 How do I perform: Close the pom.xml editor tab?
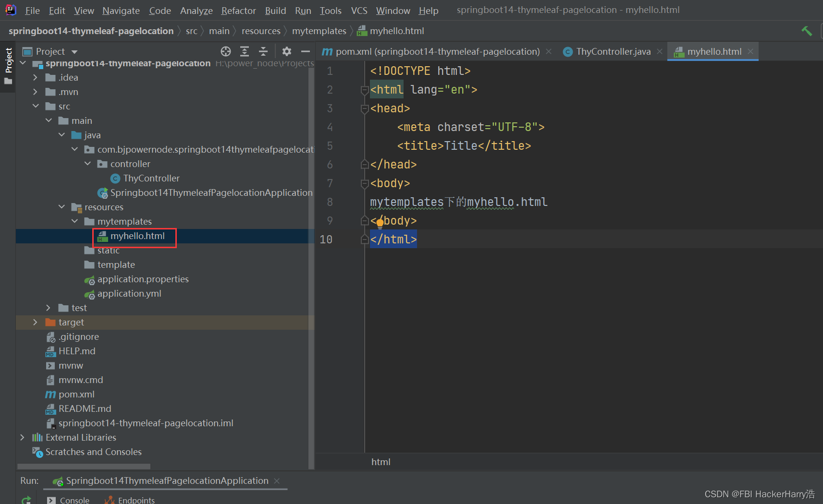click(x=549, y=51)
